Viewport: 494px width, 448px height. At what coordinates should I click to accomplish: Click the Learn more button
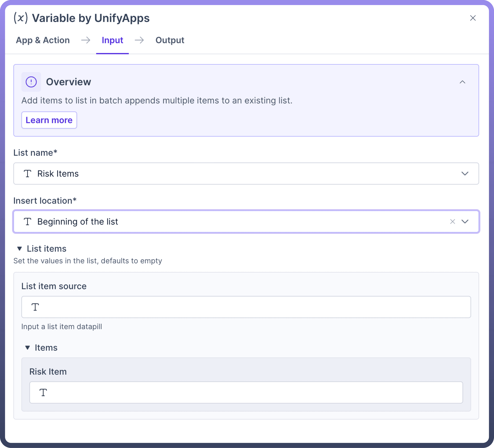(49, 120)
